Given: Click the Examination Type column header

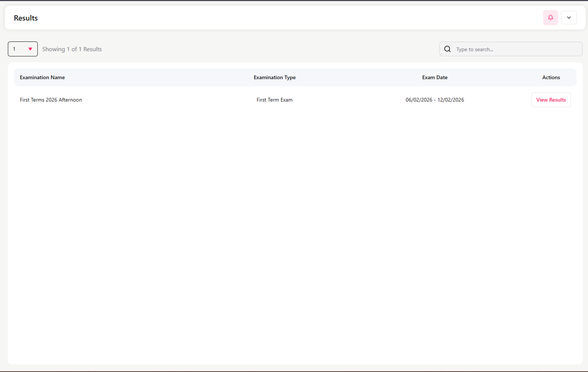Looking at the screenshot, I should pos(274,77).
